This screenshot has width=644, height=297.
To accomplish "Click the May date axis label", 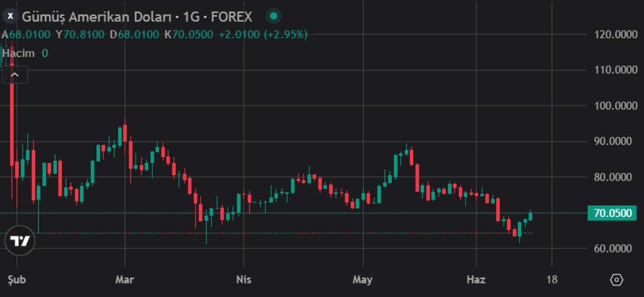I will coord(362,280).
